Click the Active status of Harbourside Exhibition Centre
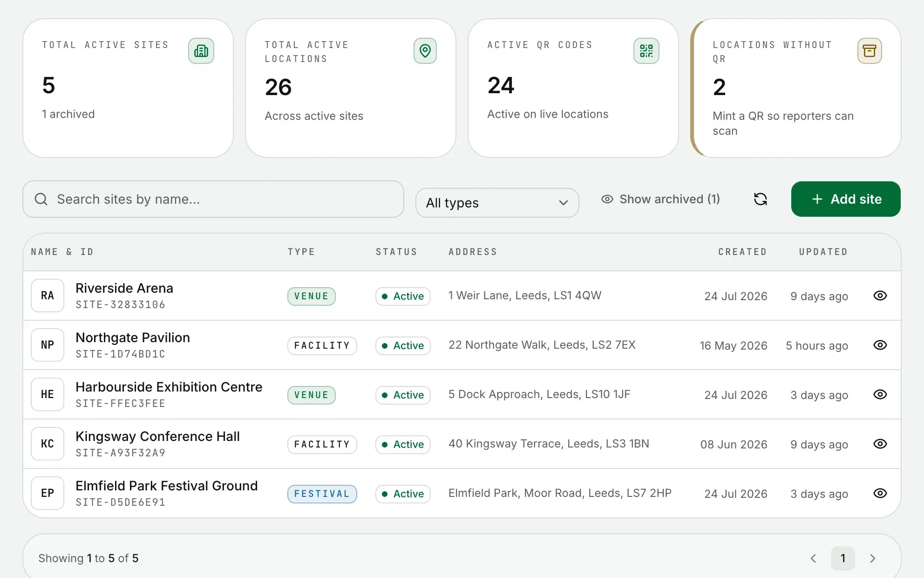Image resolution: width=924 pixels, height=578 pixels. [403, 395]
